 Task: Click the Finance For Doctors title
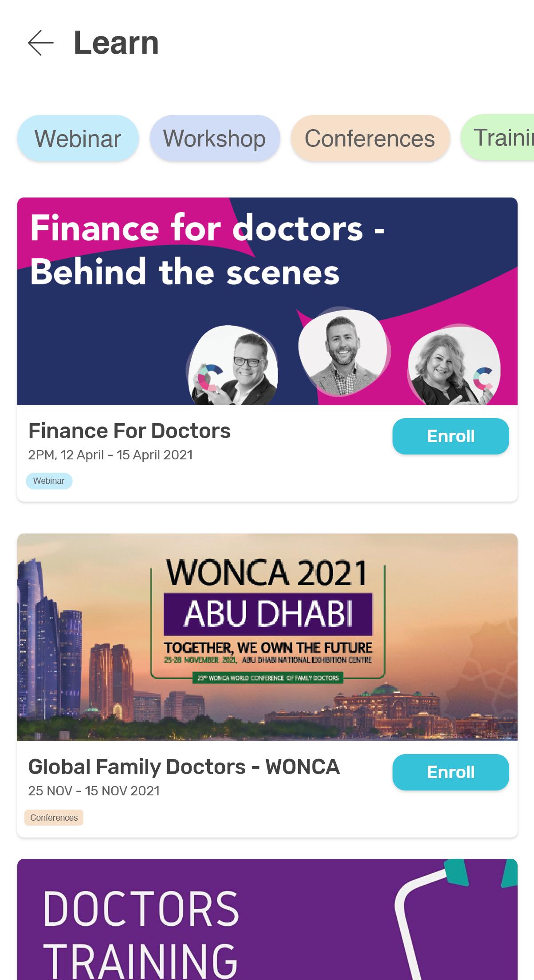coord(130,431)
